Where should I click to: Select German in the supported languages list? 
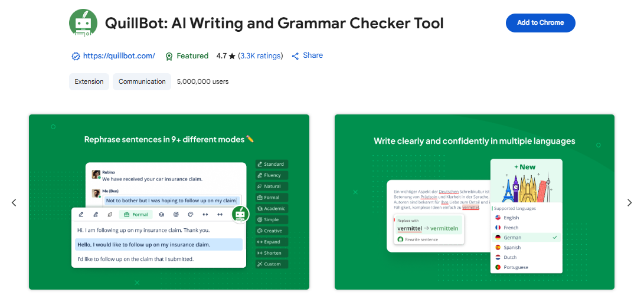[512, 238]
